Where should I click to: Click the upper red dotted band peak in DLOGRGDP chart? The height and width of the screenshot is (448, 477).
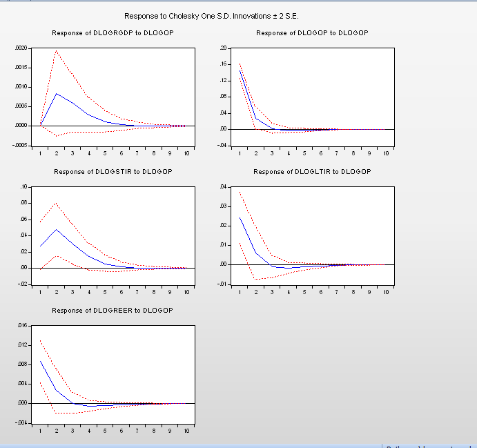click(x=57, y=50)
